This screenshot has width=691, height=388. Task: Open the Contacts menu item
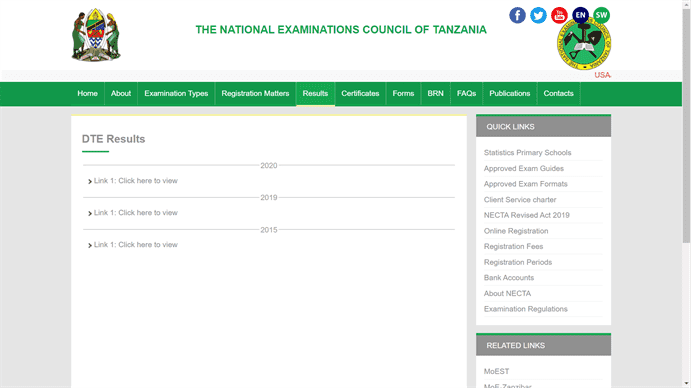[x=558, y=93]
